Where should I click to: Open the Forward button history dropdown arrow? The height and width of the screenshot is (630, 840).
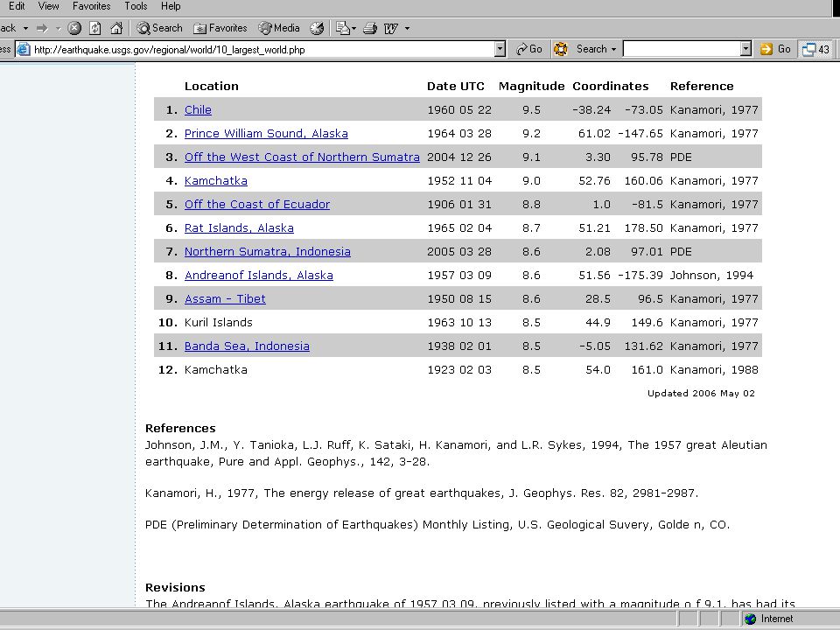(58, 28)
